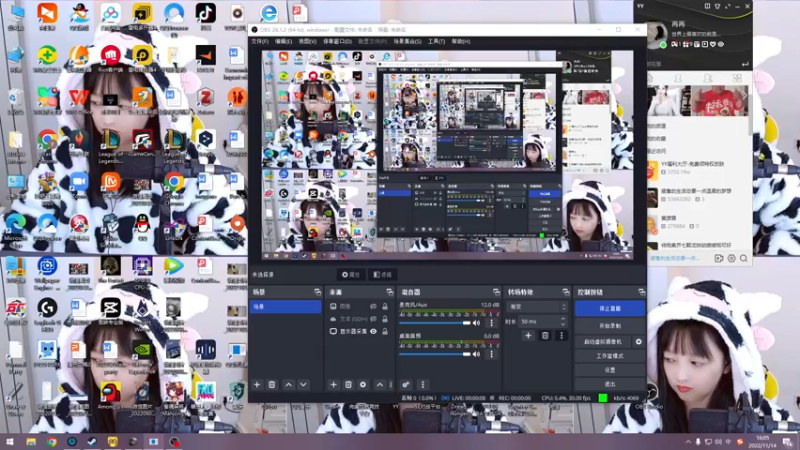Move the selected scene up
The image size is (800, 450).
coord(289,385)
